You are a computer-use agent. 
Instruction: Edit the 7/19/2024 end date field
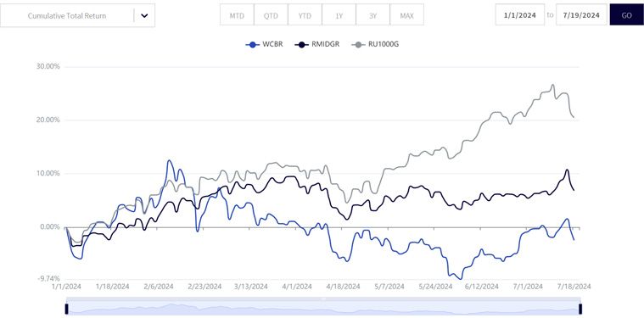[x=581, y=14]
